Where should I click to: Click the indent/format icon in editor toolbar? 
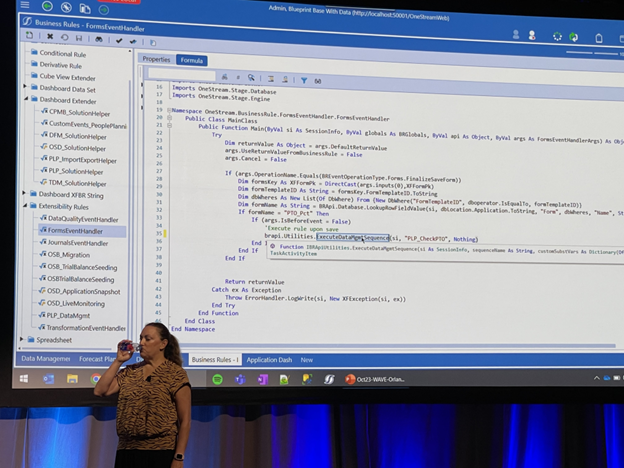point(271,79)
